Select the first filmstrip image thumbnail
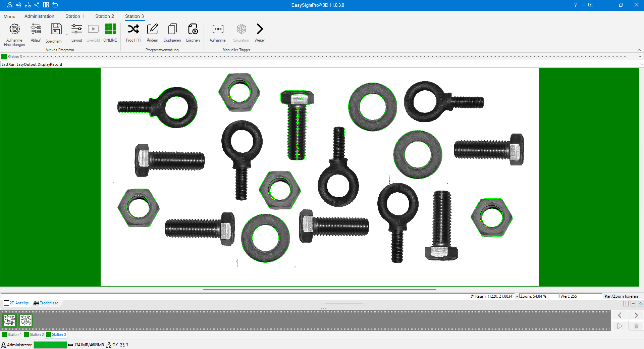 (9, 320)
